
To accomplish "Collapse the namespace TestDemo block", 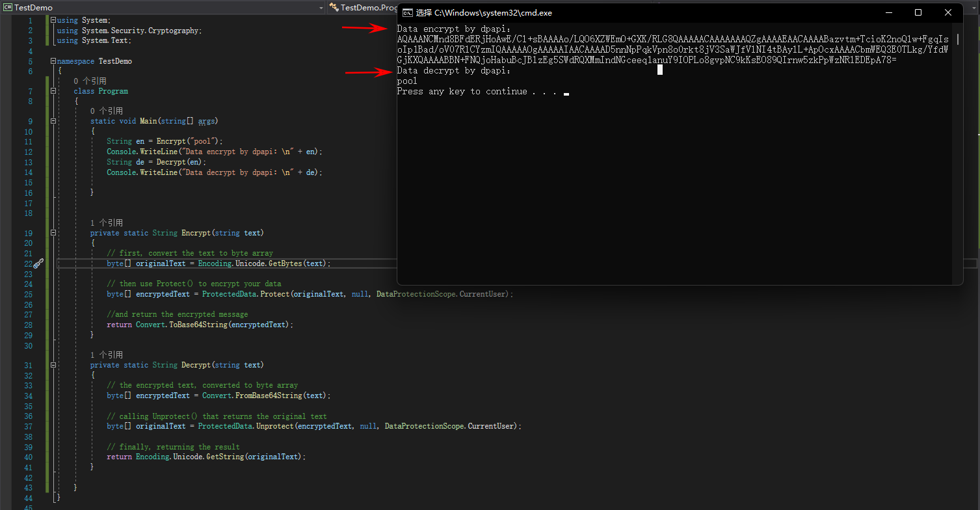I will [53, 61].
